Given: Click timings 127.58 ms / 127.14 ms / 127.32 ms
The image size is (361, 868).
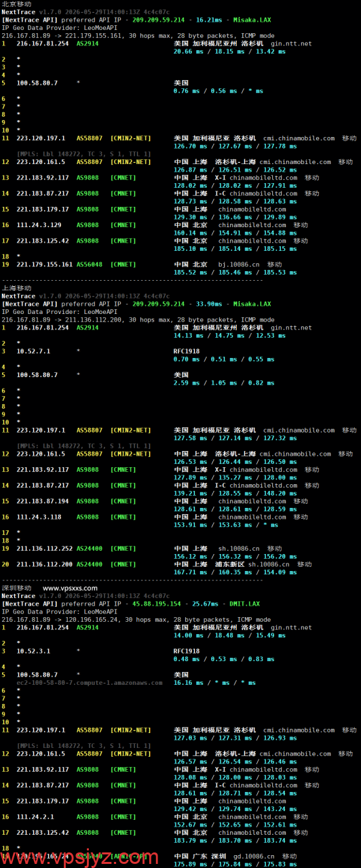Looking at the screenshot, I should coord(235,438).
